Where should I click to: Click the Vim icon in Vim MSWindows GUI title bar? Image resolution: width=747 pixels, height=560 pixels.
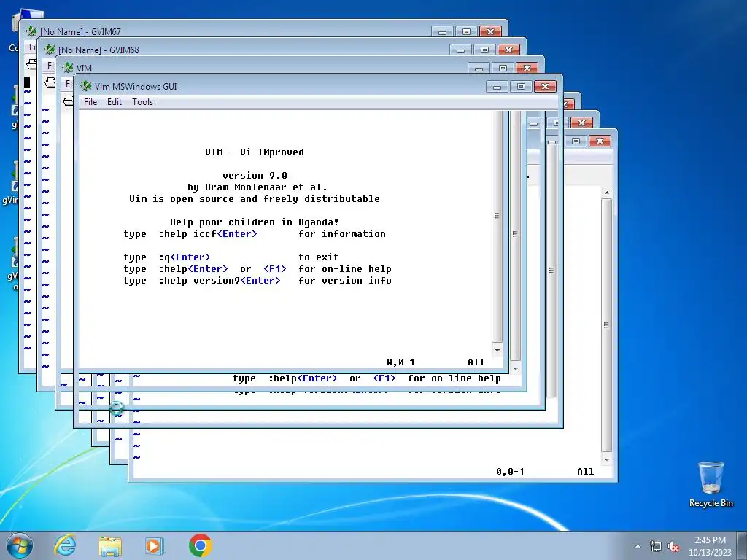click(86, 86)
